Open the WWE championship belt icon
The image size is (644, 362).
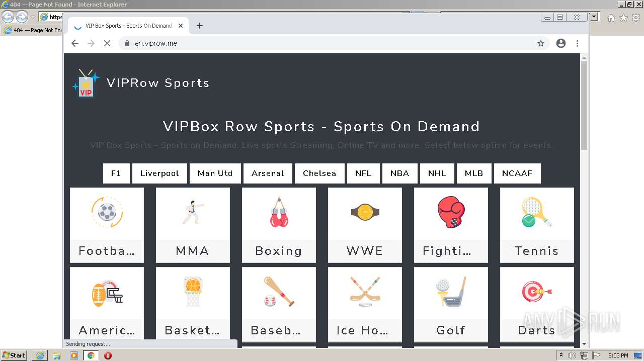pos(365,212)
